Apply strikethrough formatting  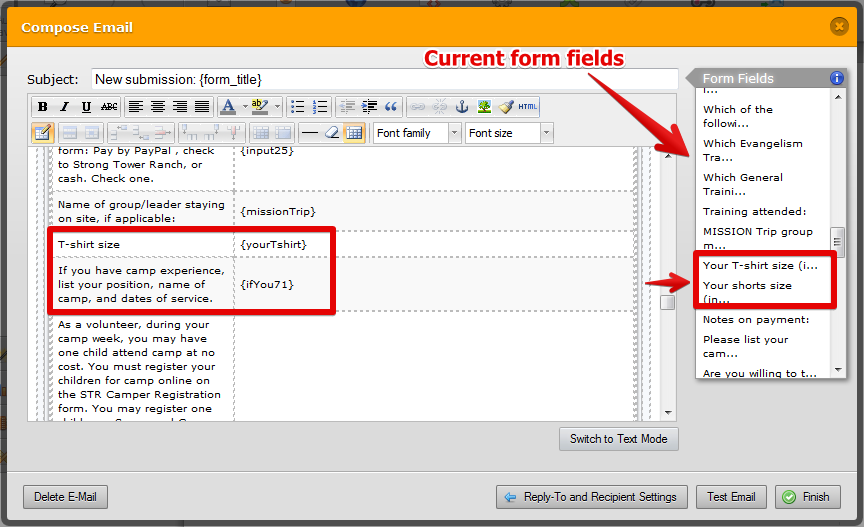(x=108, y=107)
